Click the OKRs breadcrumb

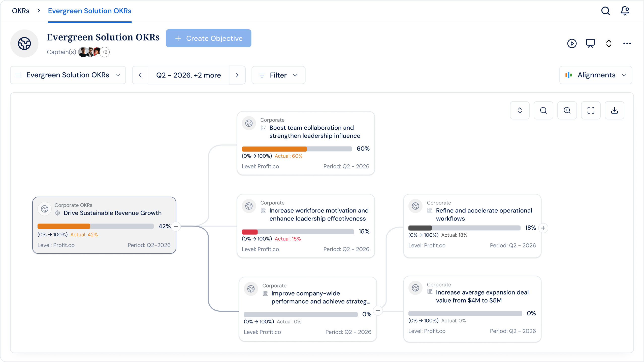coord(21,11)
